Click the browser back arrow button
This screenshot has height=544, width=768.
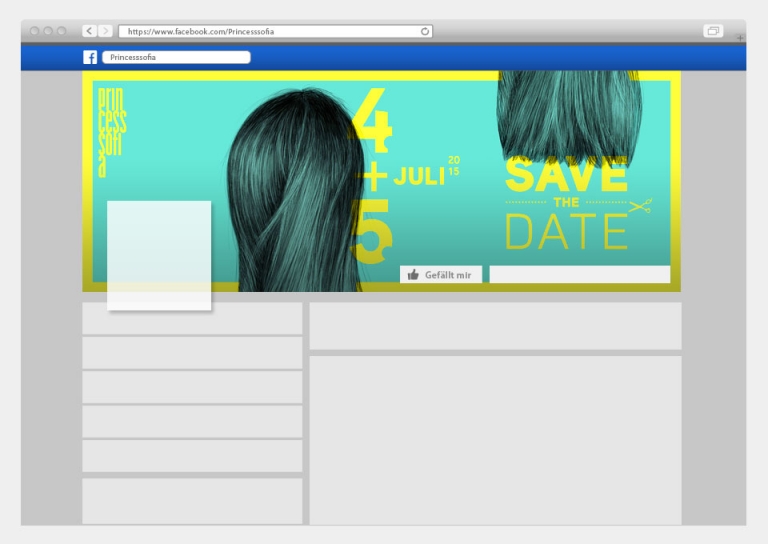(x=89, y=32)
